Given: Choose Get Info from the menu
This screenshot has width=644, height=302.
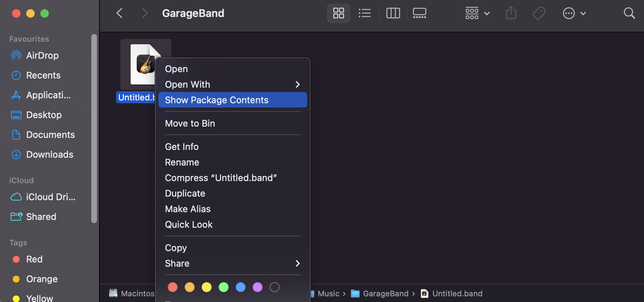Looking at the screenshot, I should 233,147.
